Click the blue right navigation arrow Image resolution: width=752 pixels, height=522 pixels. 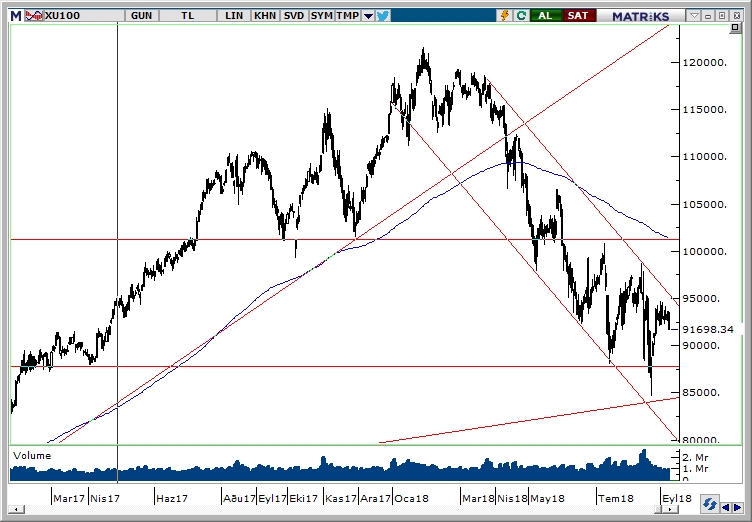pos(738,507)
